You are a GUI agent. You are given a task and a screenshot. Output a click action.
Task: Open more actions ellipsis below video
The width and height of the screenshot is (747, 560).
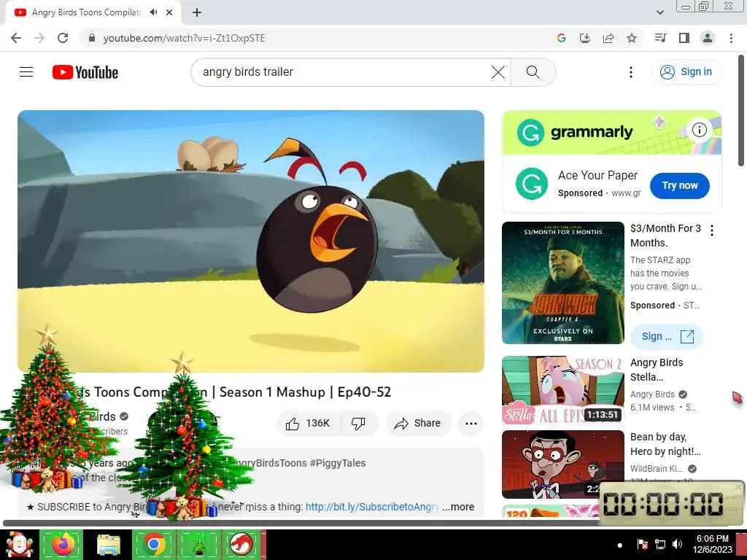(x=471, y=424)
